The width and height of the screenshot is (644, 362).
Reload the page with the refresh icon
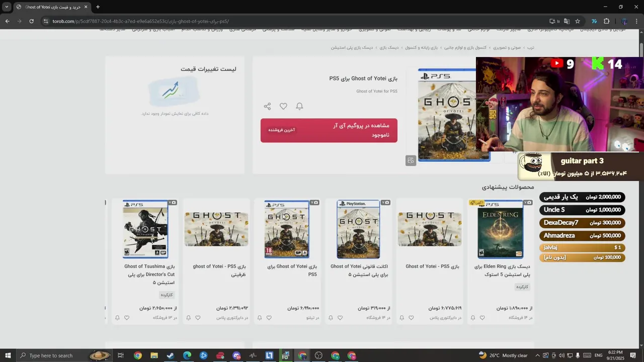point(31,21)
